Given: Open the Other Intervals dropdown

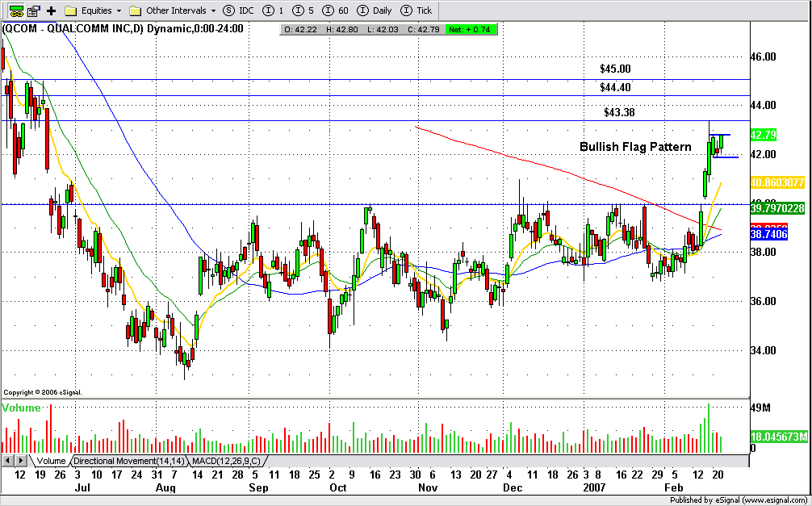Looking at the screenshot, I should [x=174, y=10].
